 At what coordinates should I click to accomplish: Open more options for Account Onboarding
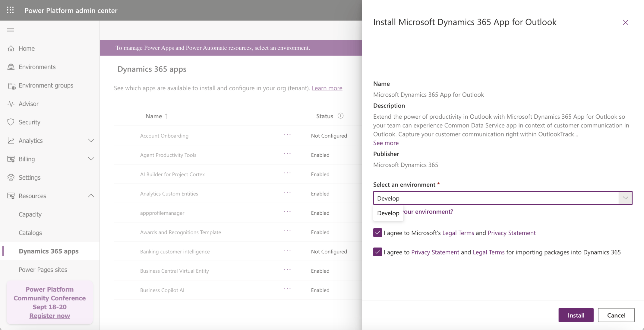click(287, 134)
